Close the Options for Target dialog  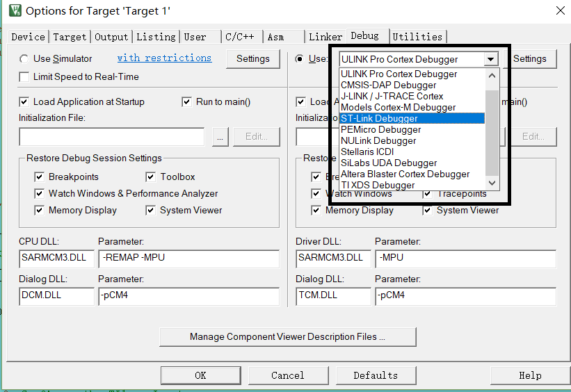pyautogui.click(x=560, y=10)
